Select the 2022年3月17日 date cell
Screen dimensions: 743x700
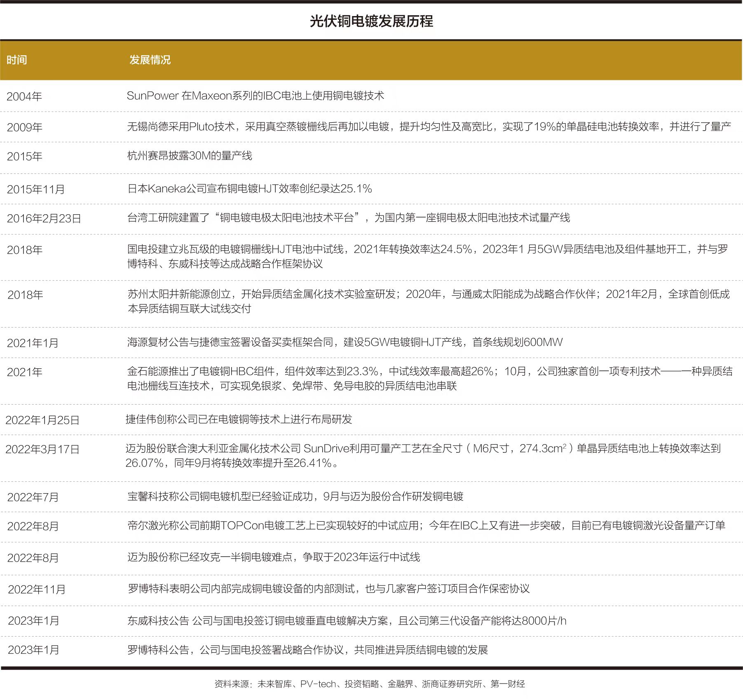pyautogui.click(x=42, y=449)
